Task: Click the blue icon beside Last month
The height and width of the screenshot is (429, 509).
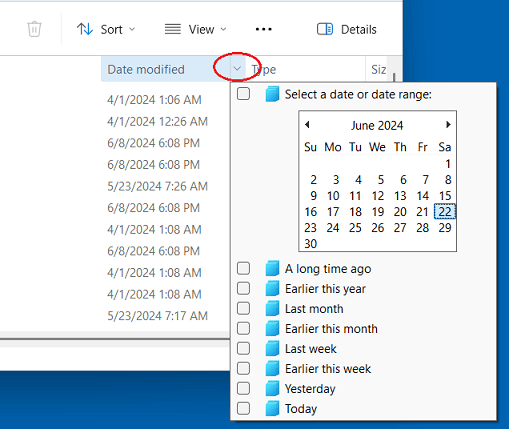Action: (x=272, y=309)
